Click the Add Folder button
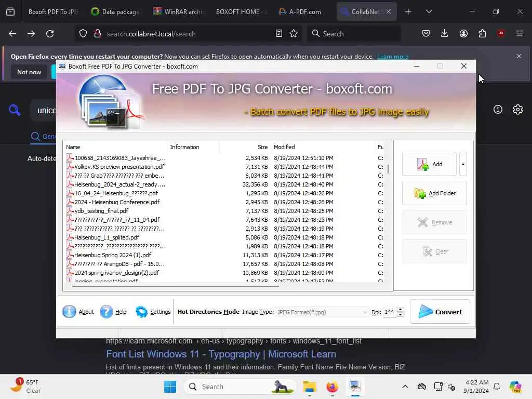Screen dimensions: 532x399 [x=434, y=193]
